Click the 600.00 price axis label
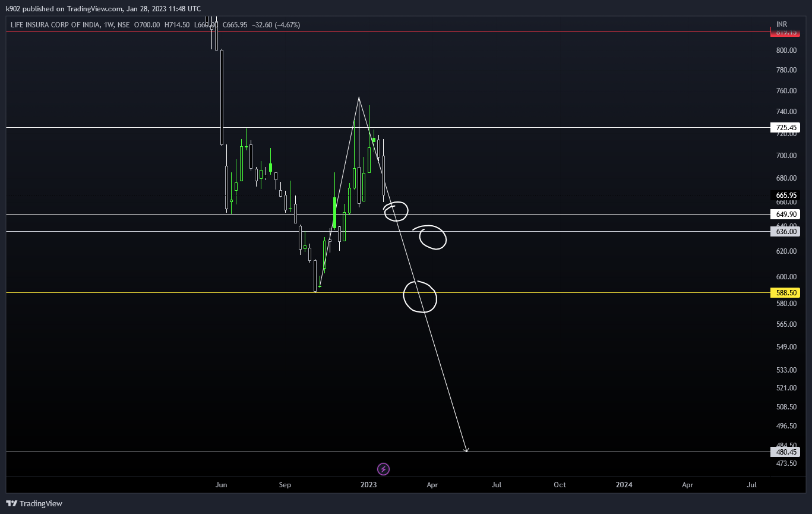Viewport: 812px width, 514px height. [x=786, y=277]
